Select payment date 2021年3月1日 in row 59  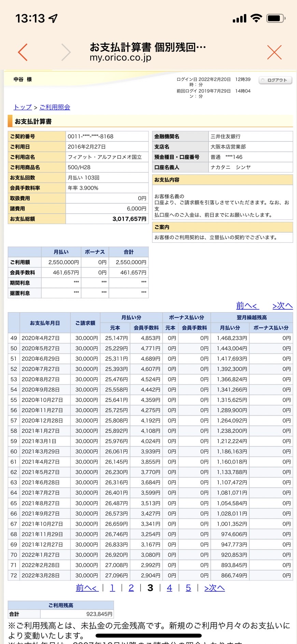(39, 441)
